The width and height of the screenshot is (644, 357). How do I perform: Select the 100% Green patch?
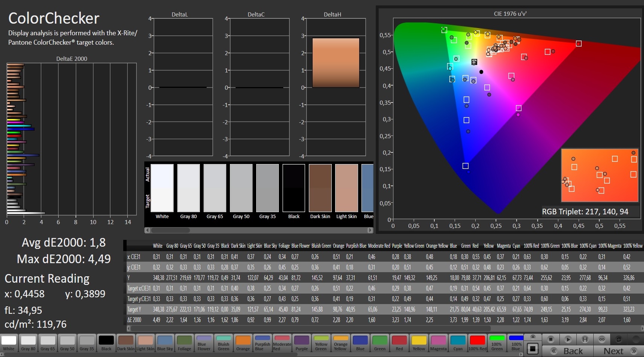pyautogui.click(x=497, y=343)
